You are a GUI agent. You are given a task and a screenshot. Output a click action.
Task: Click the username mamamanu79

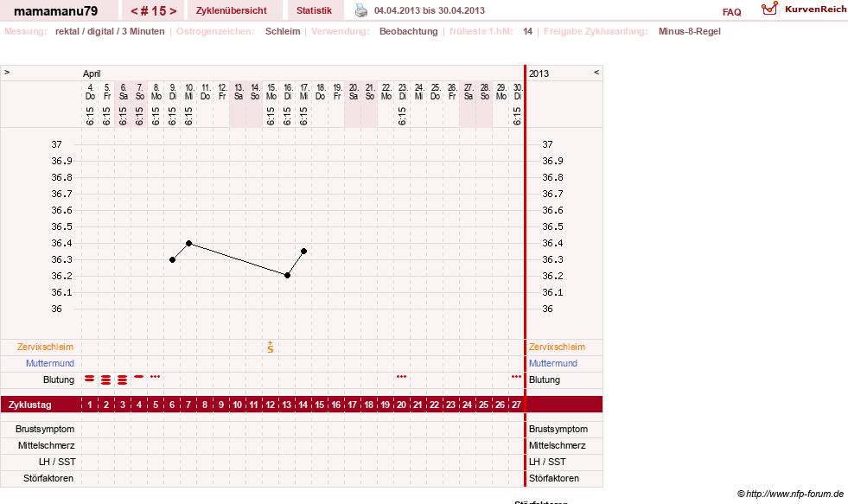tap(55, 11)
